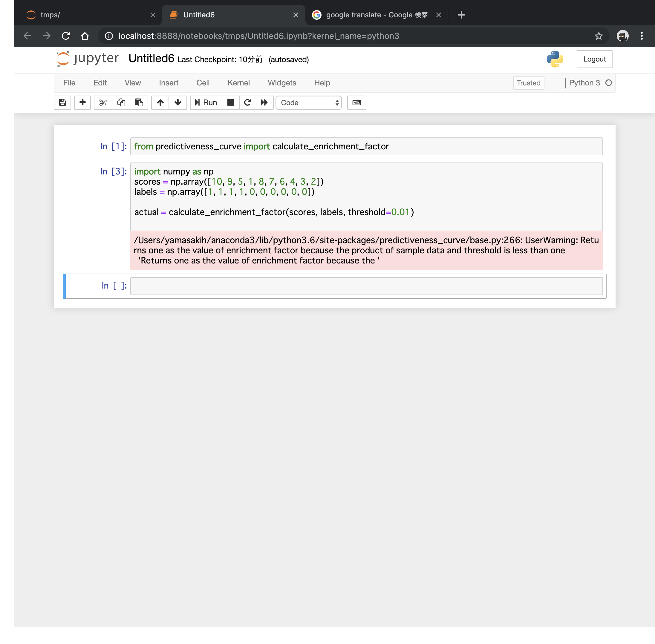655x644 pixels.
Task: Paste cell below using clipboard icon
Action: (x=139, y=102)
